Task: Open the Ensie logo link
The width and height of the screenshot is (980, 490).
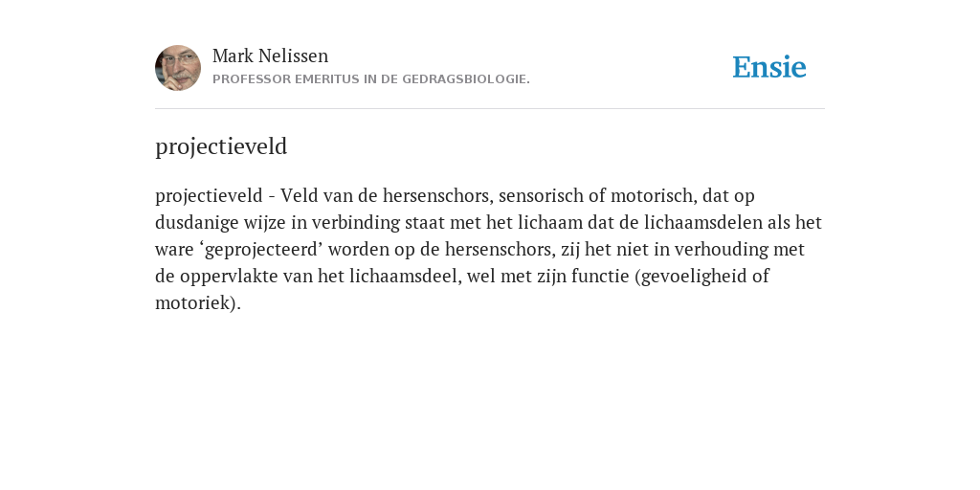Action: [769, 67]
